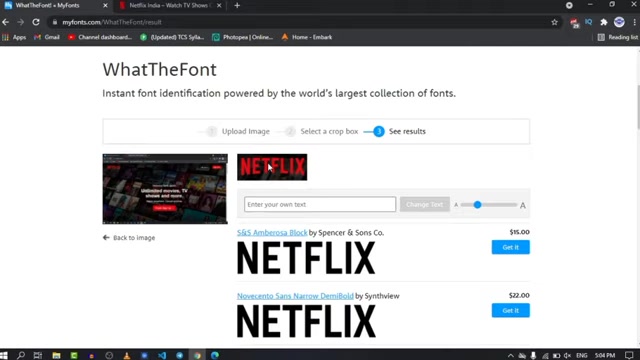The image size is (640, 360).
Task: Click the Back to image link
Action: click(x=129, y=238)
